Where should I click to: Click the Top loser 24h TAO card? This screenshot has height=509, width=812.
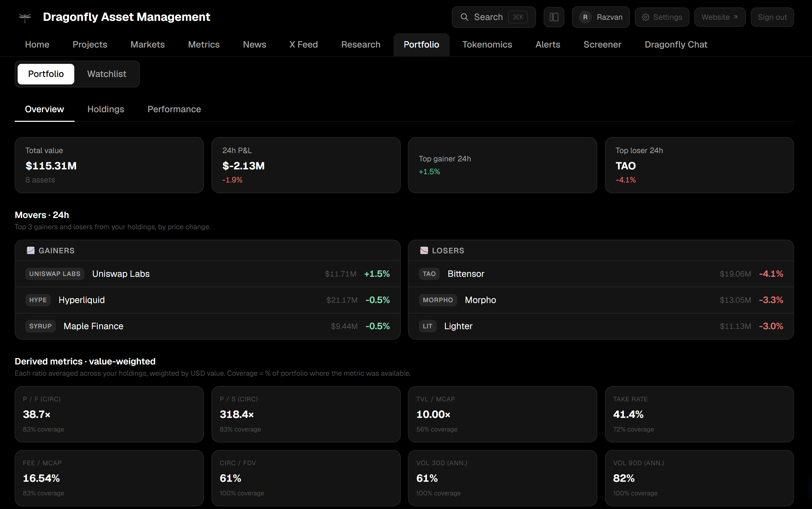click(x=699, y=165)
